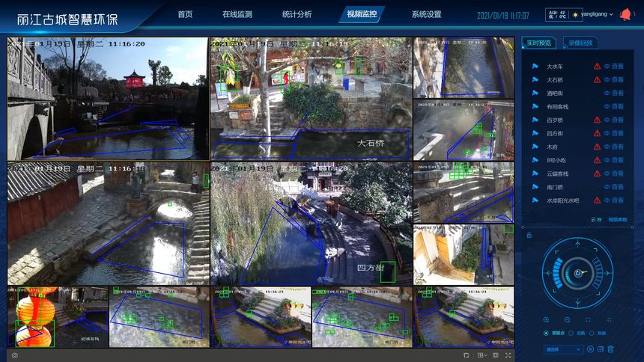Select the 大石桥 video feed
This screenshot has width=644, height=362.
[x=311, y=98]
